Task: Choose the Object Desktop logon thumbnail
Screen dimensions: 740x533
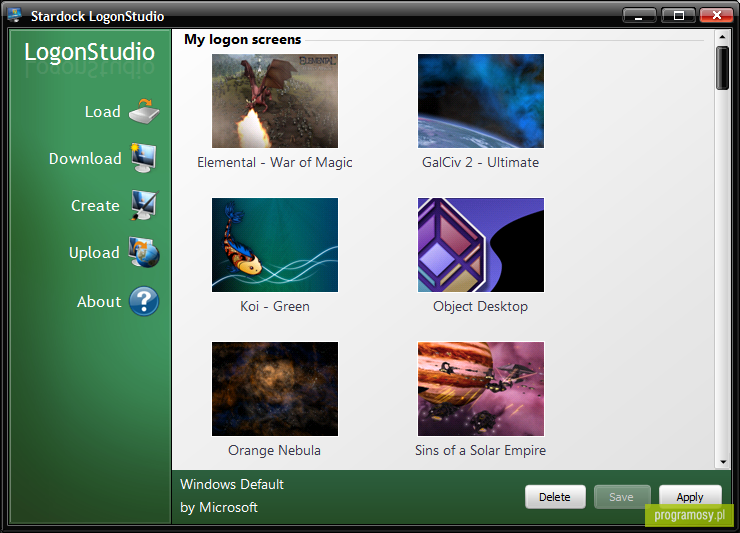Action: click(481, 245)
